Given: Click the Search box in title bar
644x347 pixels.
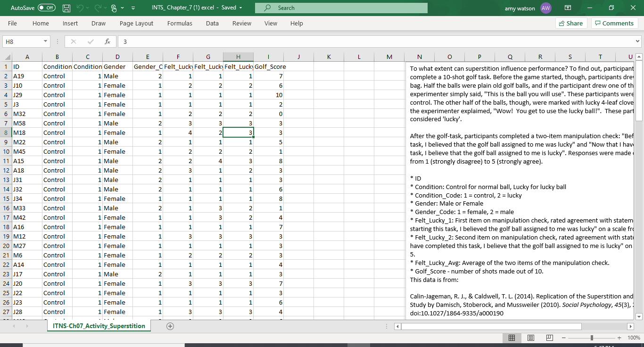Looking at the screenshot, I should click(341, 8).
